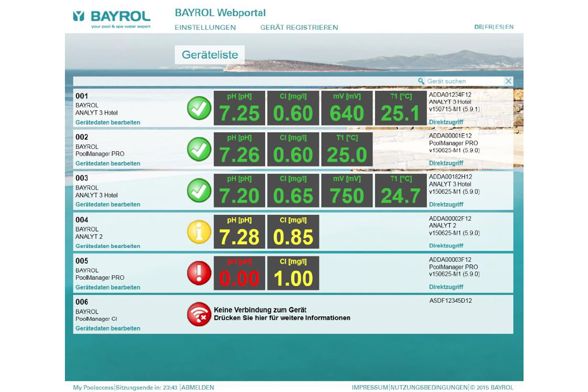
Task: Click into the Gerät suchen search field
Action: (x=464, y=81)
